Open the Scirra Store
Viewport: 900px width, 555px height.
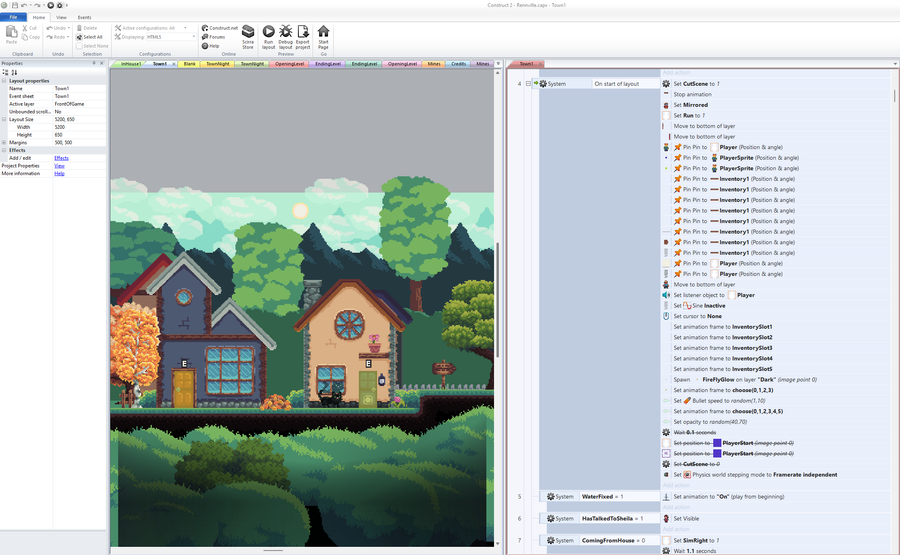[248, 37]
